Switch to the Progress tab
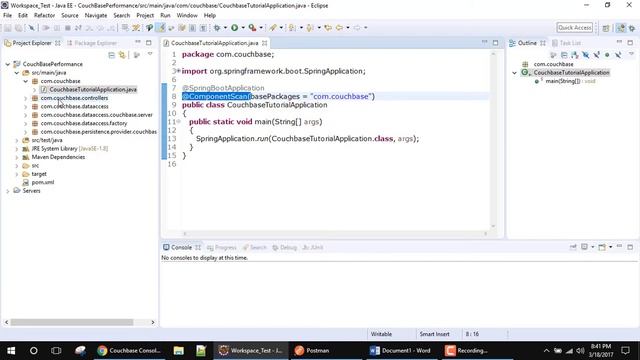Screen dimensions: 640x360 click(222, 247)
